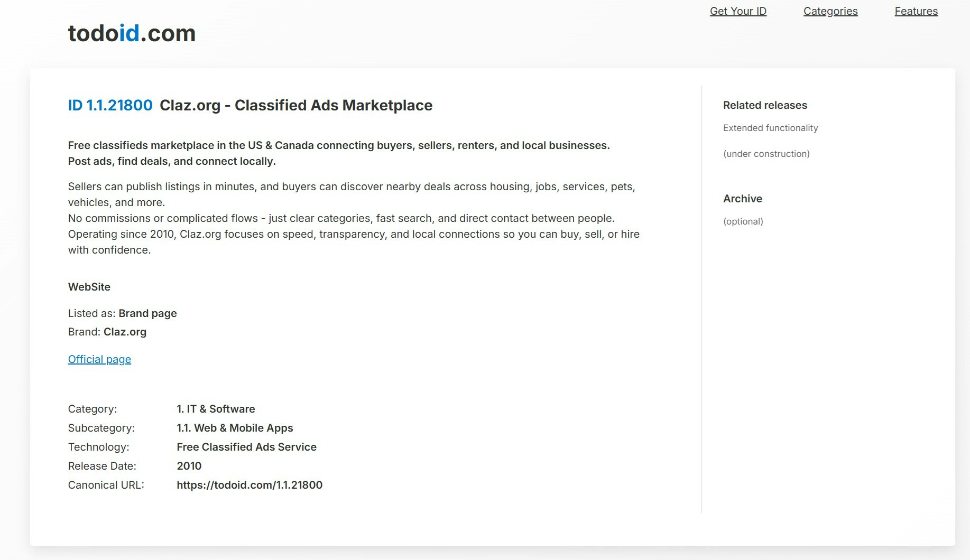Click the Claz.org brand name
Screen dimensions: 970x560
(x=125, y=332)
